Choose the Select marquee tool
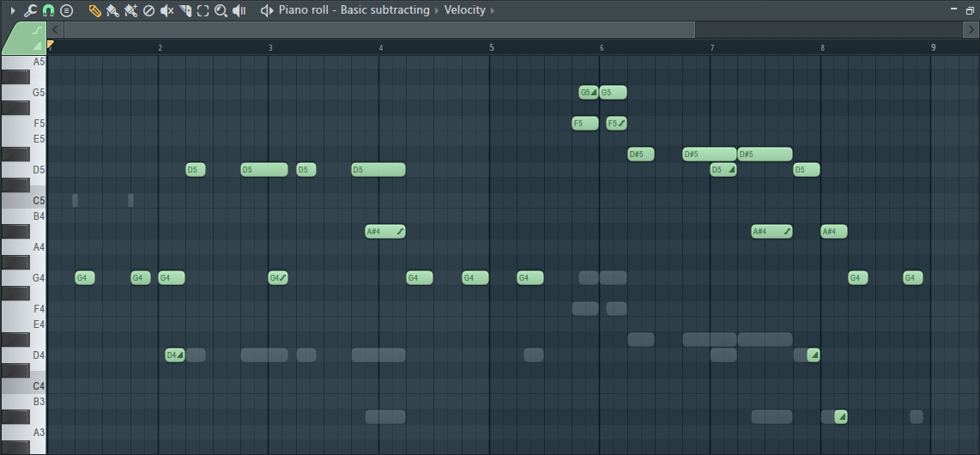 click(x=203, y=10)
